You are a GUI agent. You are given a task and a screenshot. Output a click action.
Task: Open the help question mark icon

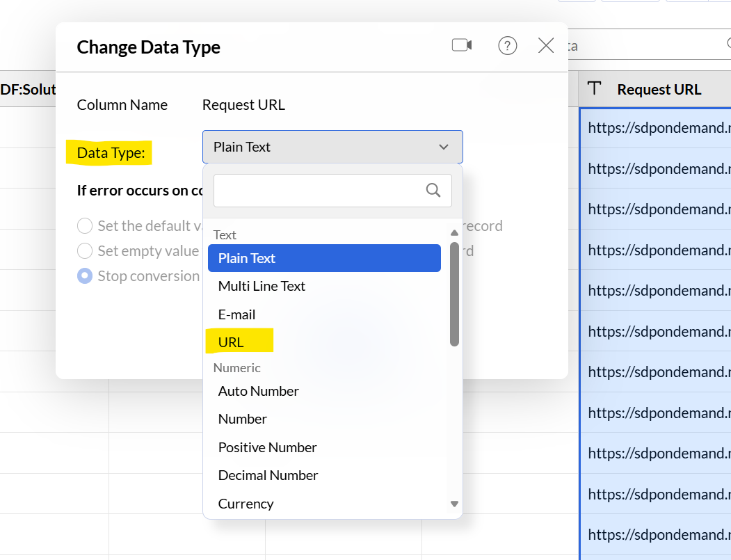(508, 46)
